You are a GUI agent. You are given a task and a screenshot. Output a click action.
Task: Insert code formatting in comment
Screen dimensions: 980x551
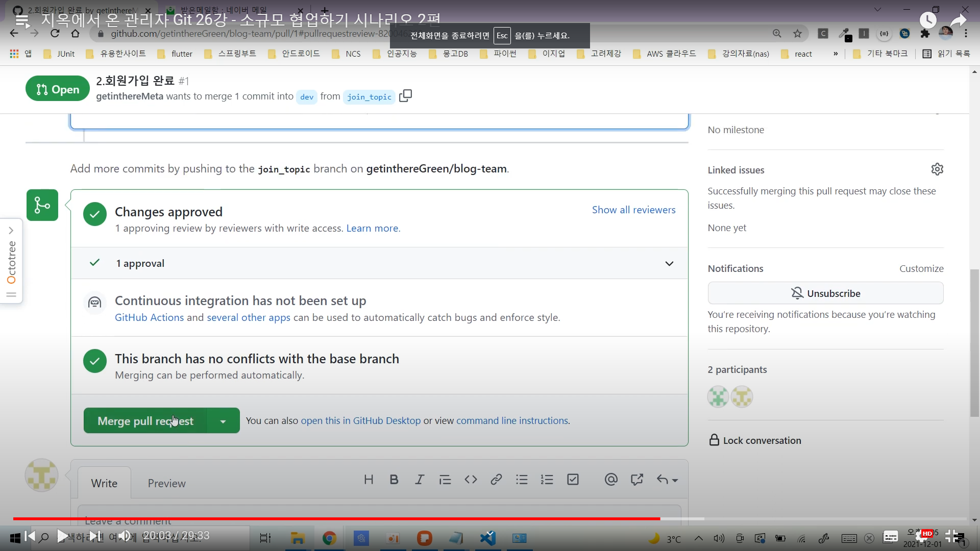pos(471,480)
